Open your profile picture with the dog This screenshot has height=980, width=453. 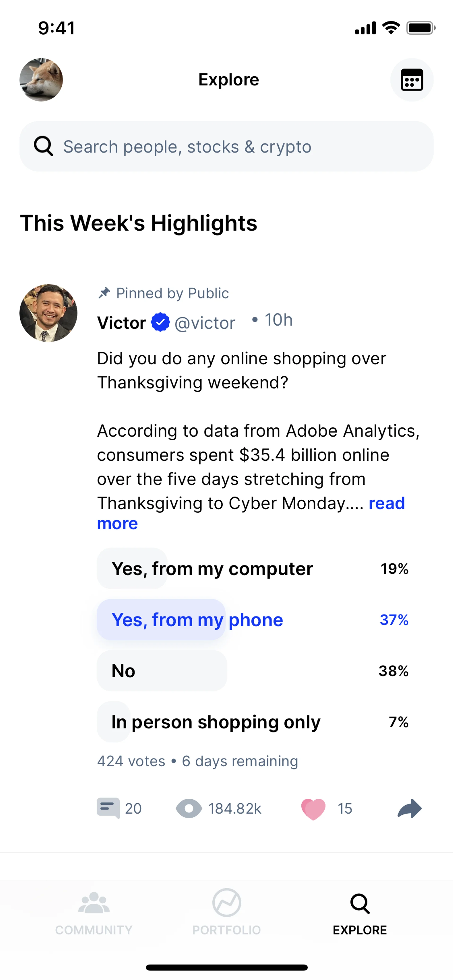coord(41,80)
